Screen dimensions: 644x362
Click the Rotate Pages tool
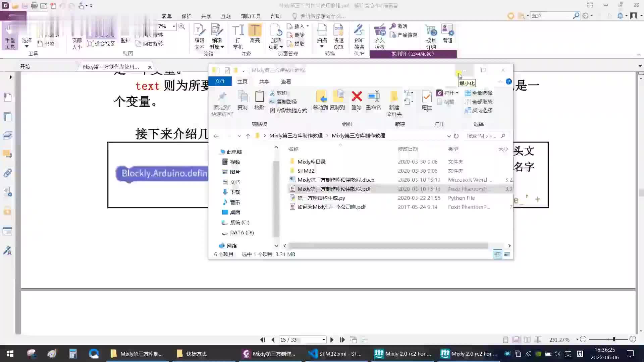[276, 37]
